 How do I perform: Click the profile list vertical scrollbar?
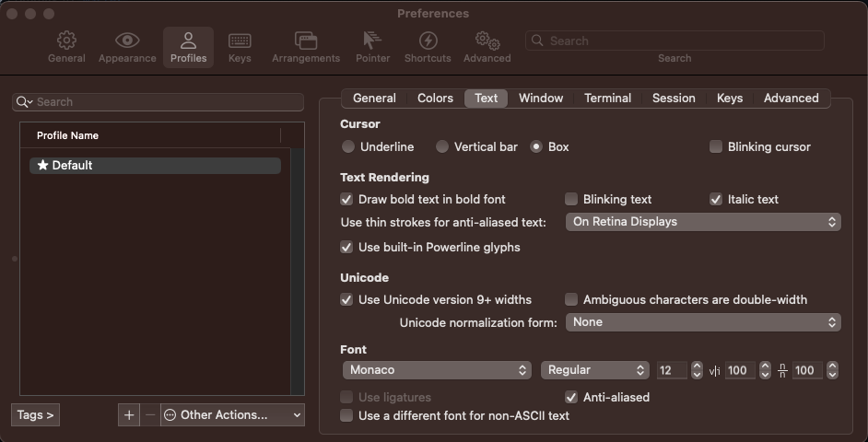[x=298, y=271]
